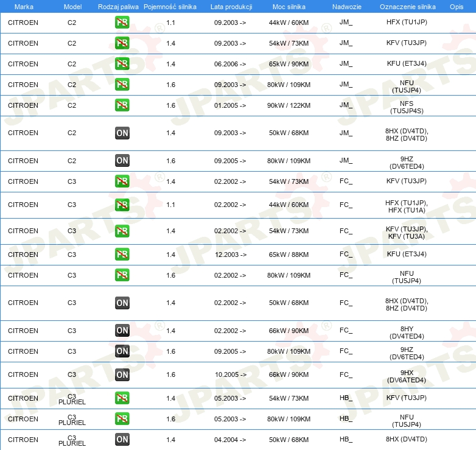This screenshot has height=450, width=476.
Task: Click C2 model in the 01.2005 row
Action: tap(72, 105)
